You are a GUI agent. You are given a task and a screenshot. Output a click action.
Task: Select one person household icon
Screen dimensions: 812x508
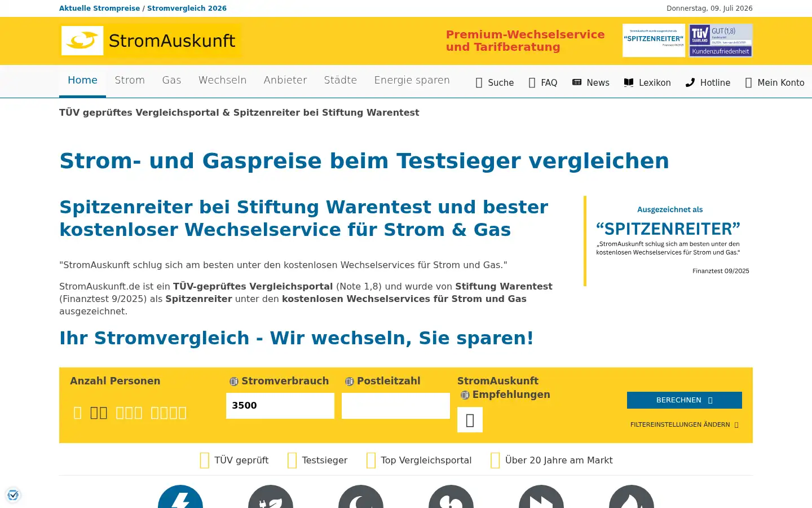pos(78,413)
